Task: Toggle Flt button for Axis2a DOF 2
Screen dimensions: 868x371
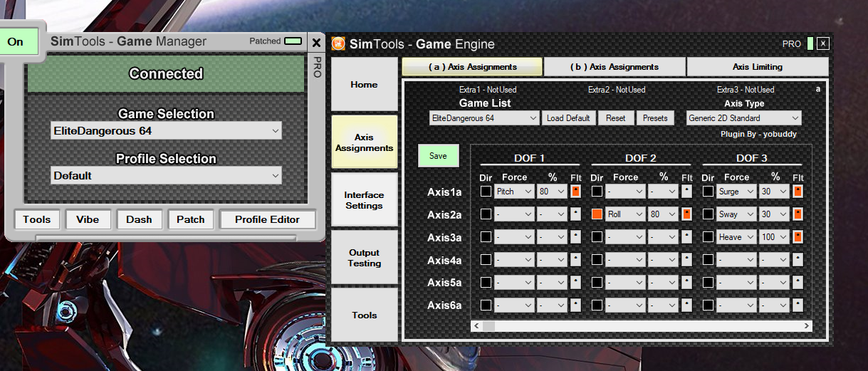Action: (686, 214)
